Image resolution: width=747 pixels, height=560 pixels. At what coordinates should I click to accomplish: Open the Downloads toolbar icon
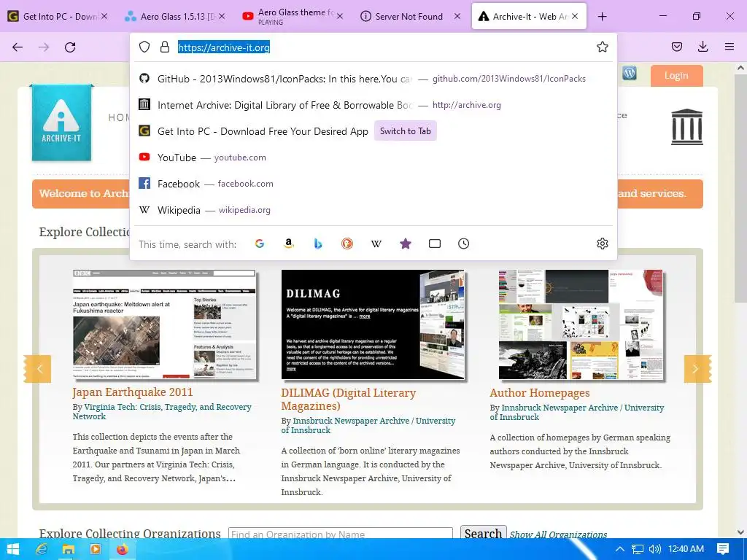[703, 47]
